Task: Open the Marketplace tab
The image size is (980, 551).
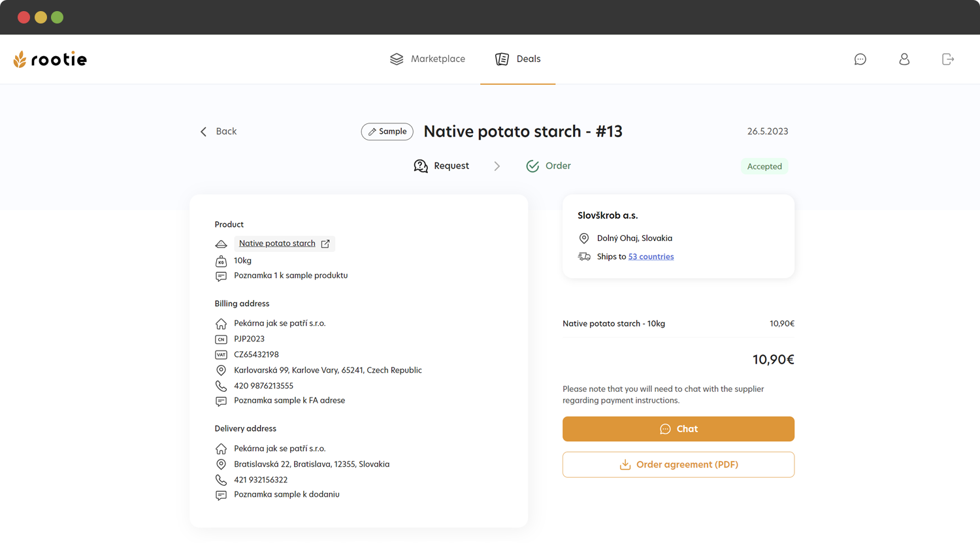Action: (427, 59)
